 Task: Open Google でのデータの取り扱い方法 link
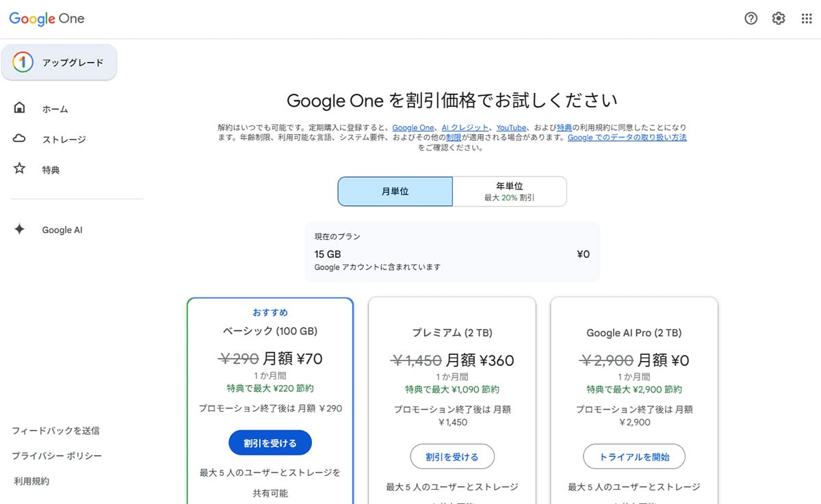[x=627, y=137]
